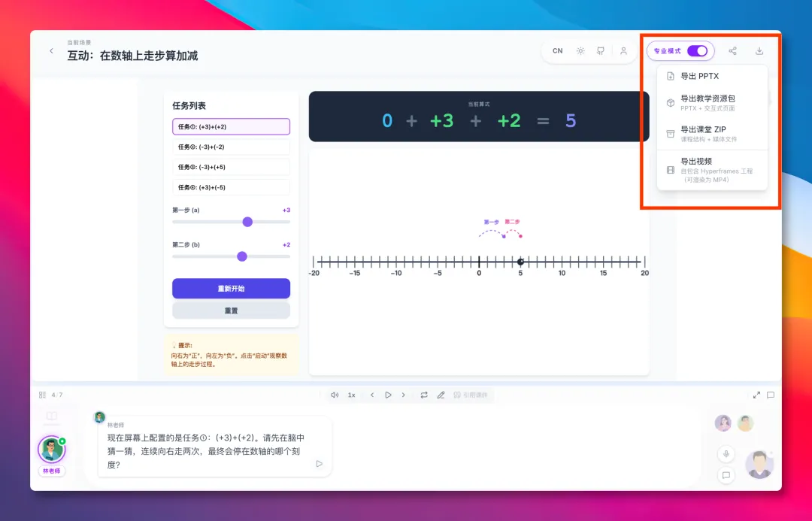Go back using the header back arrow
Image resolution: width=812 pixels, height=521 pixels.
(51, 51)
